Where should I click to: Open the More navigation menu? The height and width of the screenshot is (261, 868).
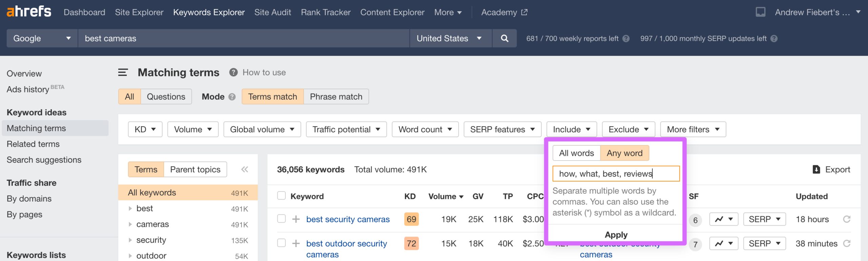(x=448, y=12)
